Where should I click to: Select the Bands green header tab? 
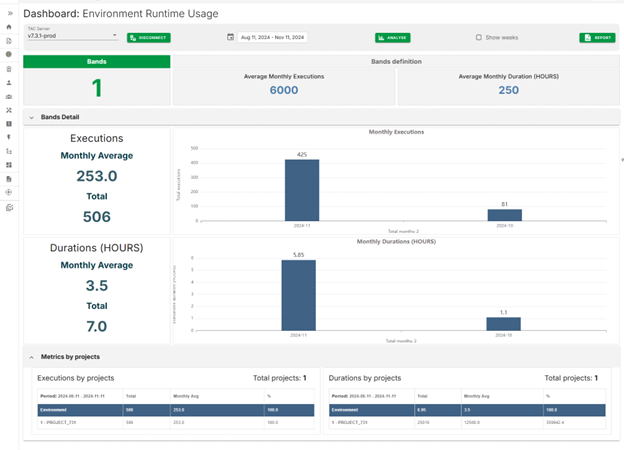coord(96,61)
